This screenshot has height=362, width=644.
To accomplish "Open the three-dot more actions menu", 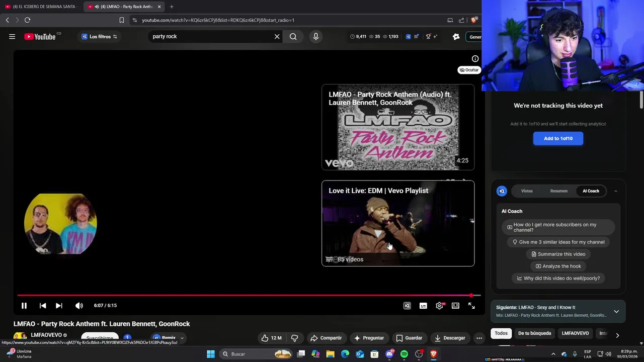I will (479, 338).
